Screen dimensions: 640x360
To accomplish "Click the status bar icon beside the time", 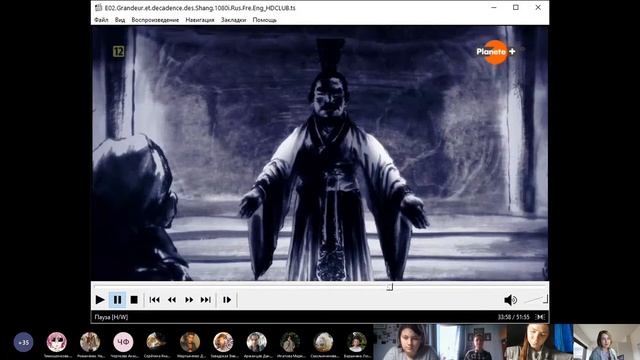I will coord(540,317).
